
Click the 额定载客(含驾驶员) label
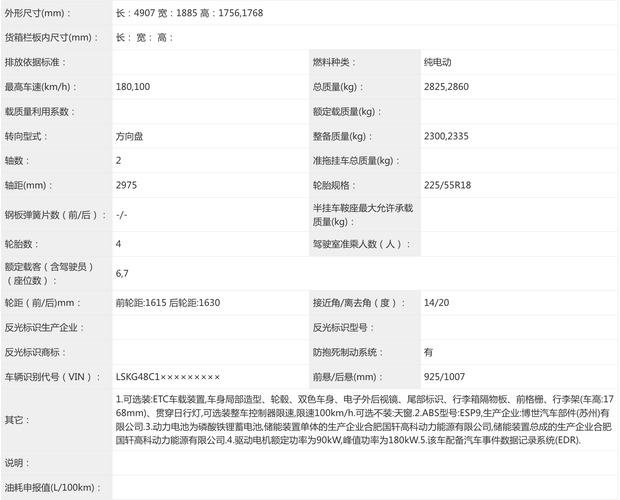tap(49, 274)
